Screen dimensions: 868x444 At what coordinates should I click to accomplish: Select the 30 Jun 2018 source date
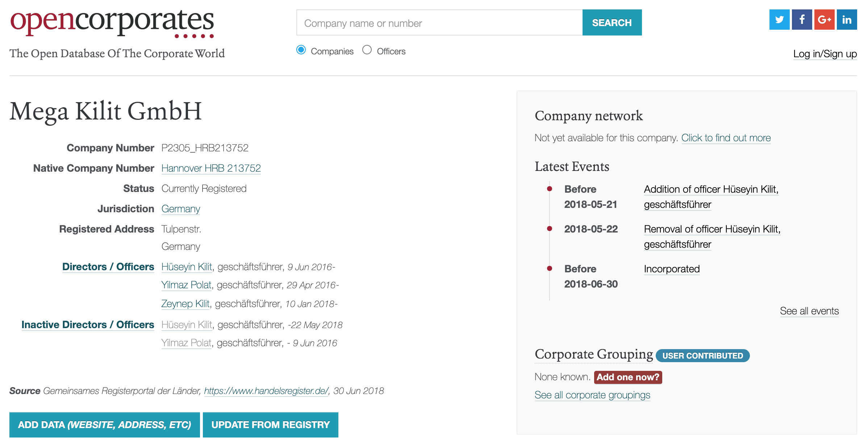click(x=359, y=391)
